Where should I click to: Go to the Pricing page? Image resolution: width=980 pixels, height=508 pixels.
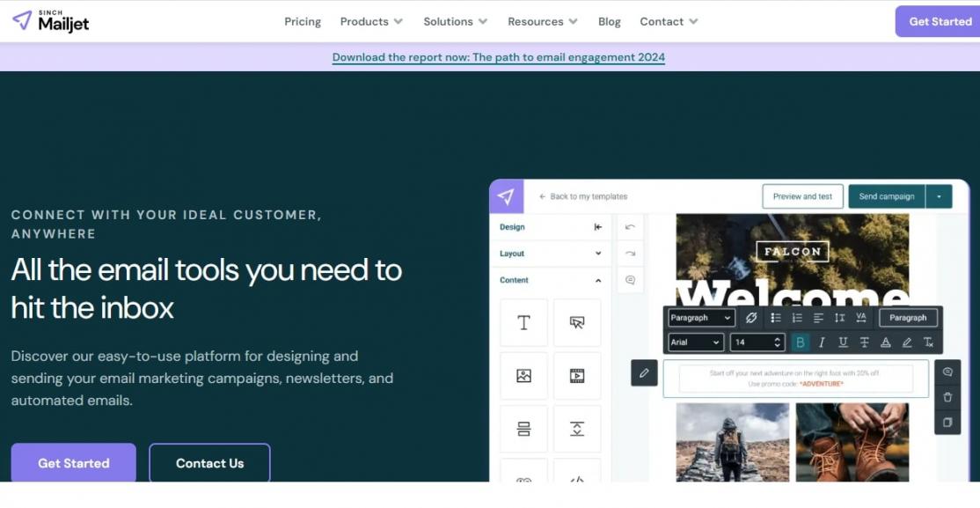pos(303,21)
